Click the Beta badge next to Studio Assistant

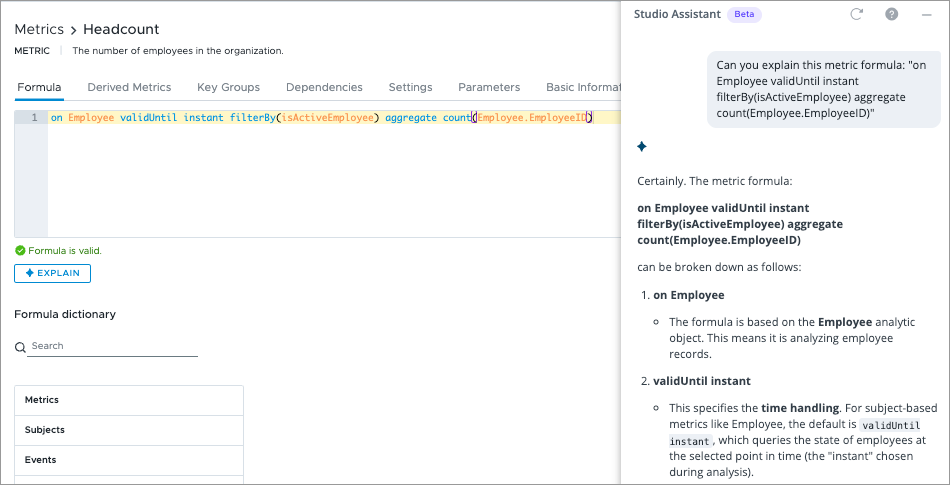[743, 14]
